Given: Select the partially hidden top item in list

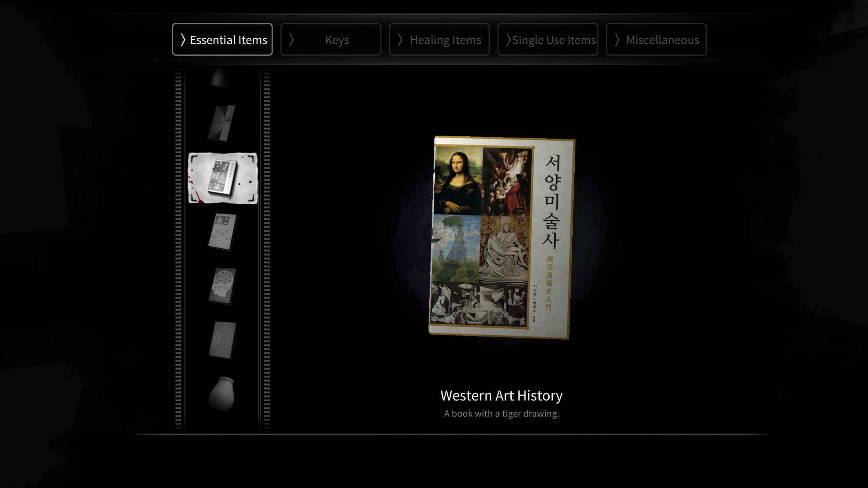Looking at the screenshot, I should pyautogui.click(x=220, y=77).
